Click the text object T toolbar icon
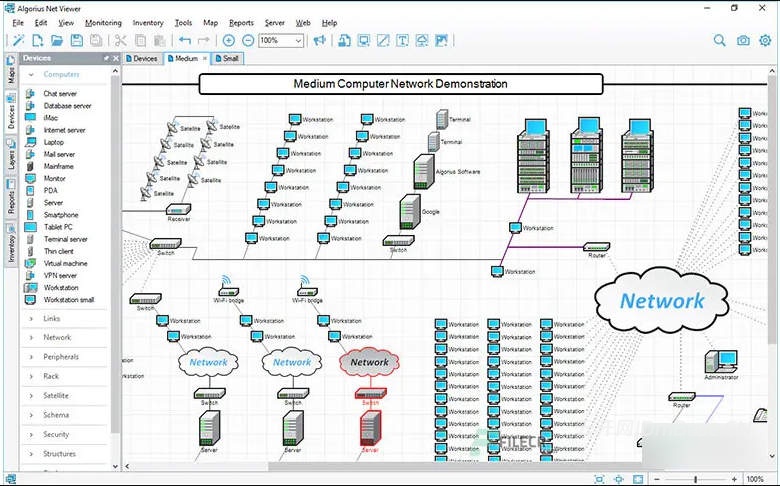The image size is (780, 486). click(402, 40)
